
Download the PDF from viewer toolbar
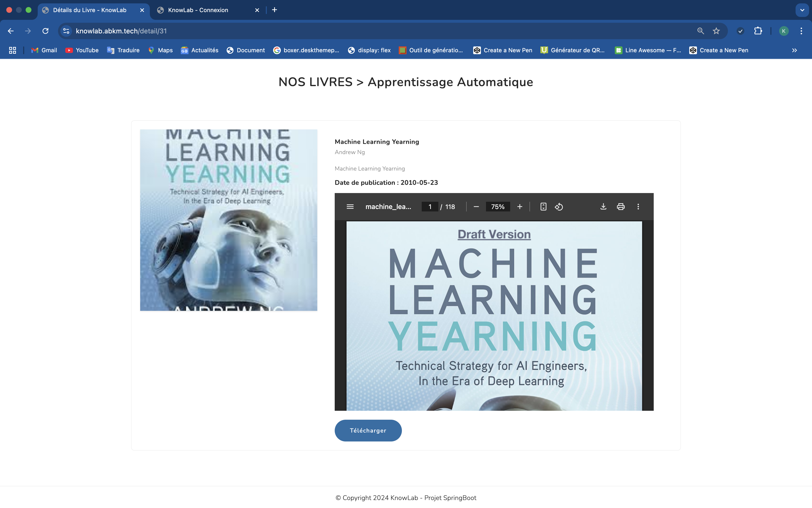(603, 207)
